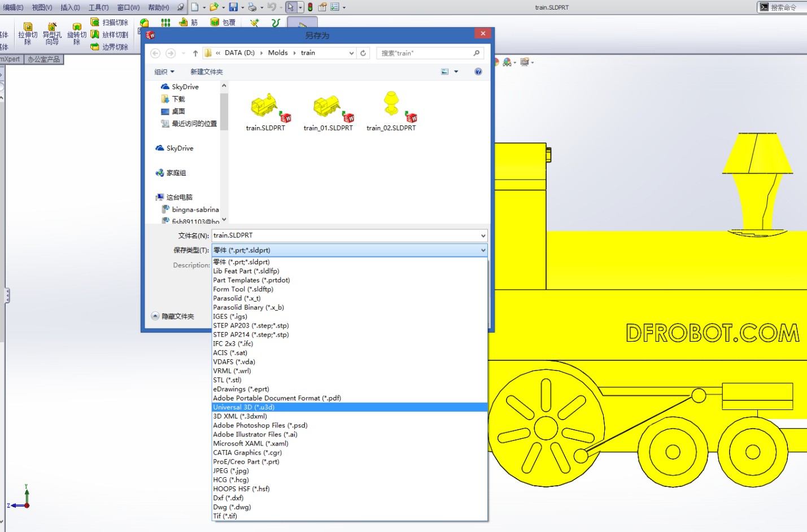This screenshot has width=807, height=532.
Task: Click the Undo arrow icon
Action: 272,7
